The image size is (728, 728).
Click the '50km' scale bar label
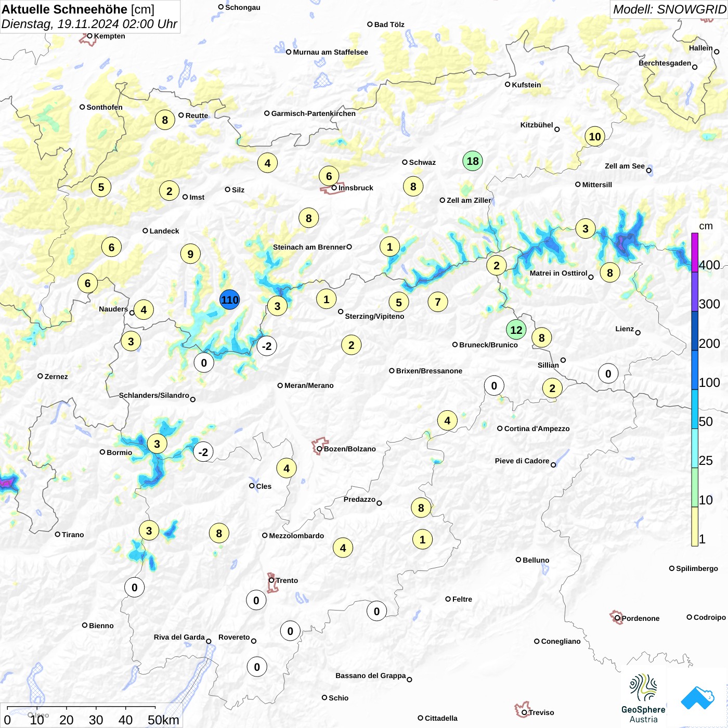[x=163, y=720]
